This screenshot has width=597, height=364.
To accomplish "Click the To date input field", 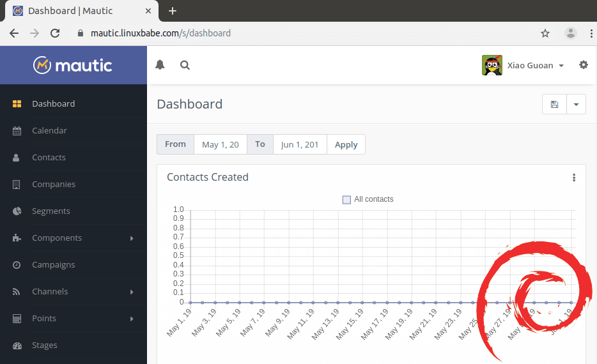I will click(x=299, y=144).
